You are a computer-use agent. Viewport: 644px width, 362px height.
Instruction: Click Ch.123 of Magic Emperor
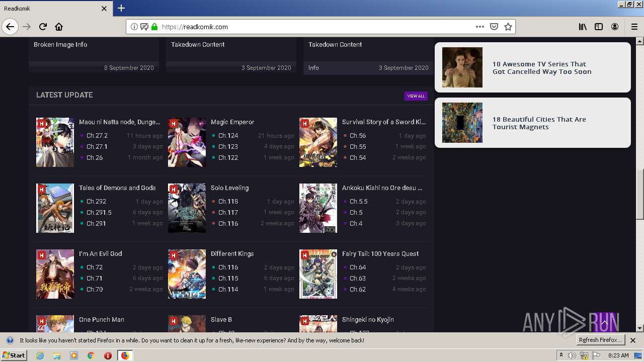coord(228,147)
